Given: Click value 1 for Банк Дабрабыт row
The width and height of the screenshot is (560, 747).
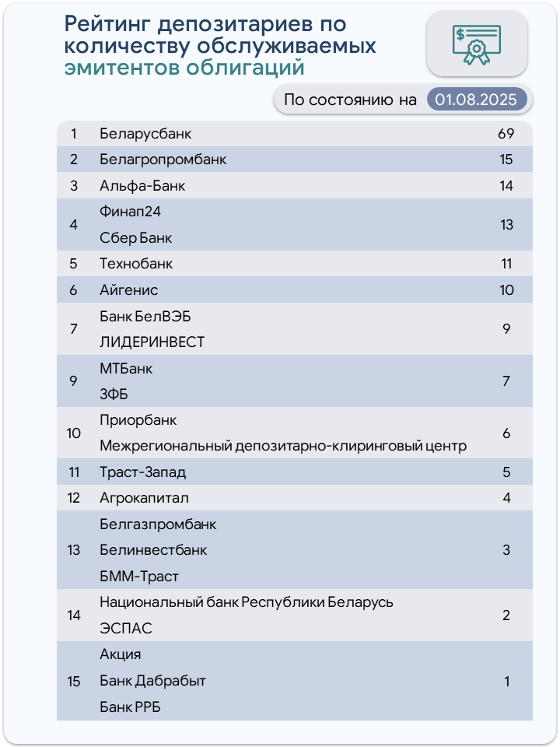Looking at the screenshot, I should tap(506, 682).
